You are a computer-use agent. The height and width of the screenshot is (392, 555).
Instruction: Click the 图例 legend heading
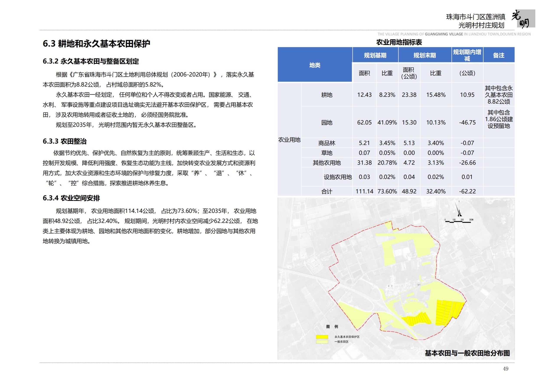click(x=332, y=327)
